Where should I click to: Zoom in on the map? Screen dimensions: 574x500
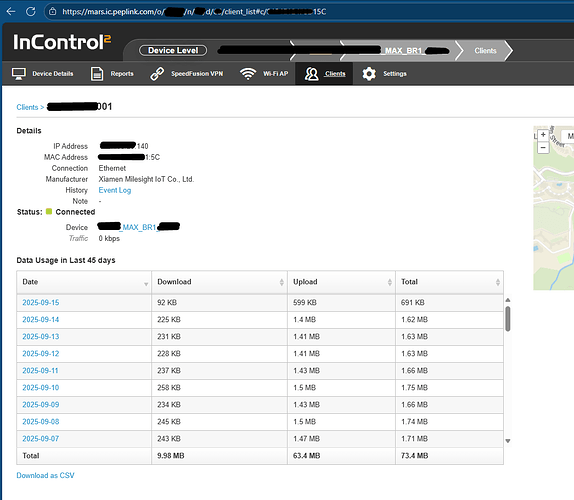pyautogui.click(x=543, y=135)
